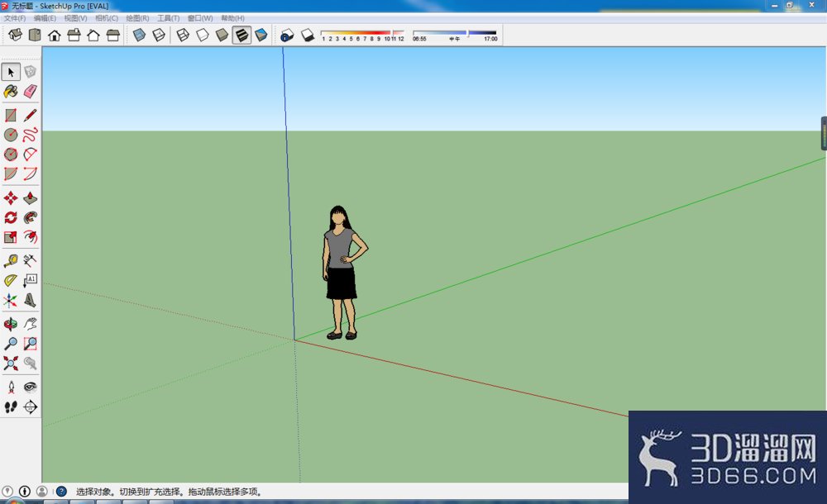827x504 pixels.
Task: Click the shadow time-of-day slider
Action: point(455,33)
